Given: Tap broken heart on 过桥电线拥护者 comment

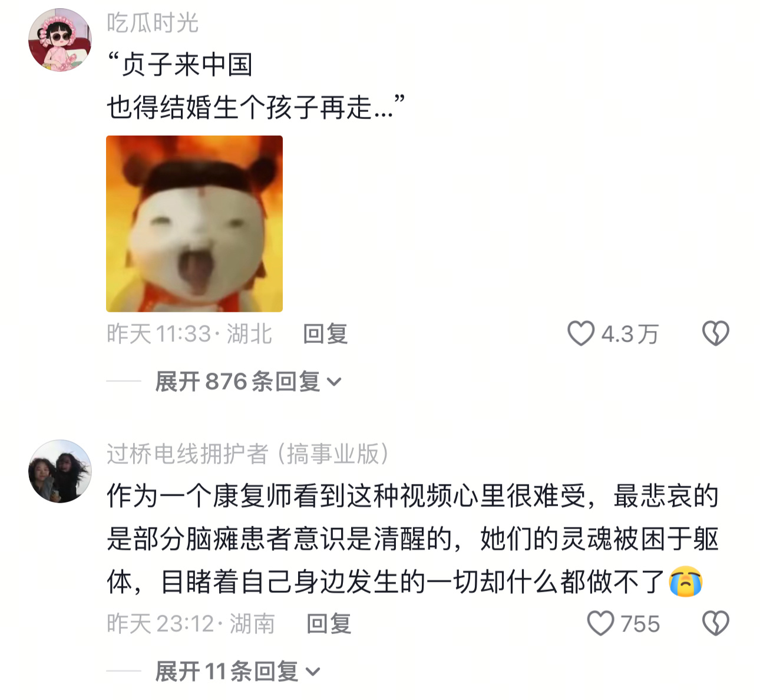Looking at the screenshot, I should pyautogui.click(x=716, y=623).
